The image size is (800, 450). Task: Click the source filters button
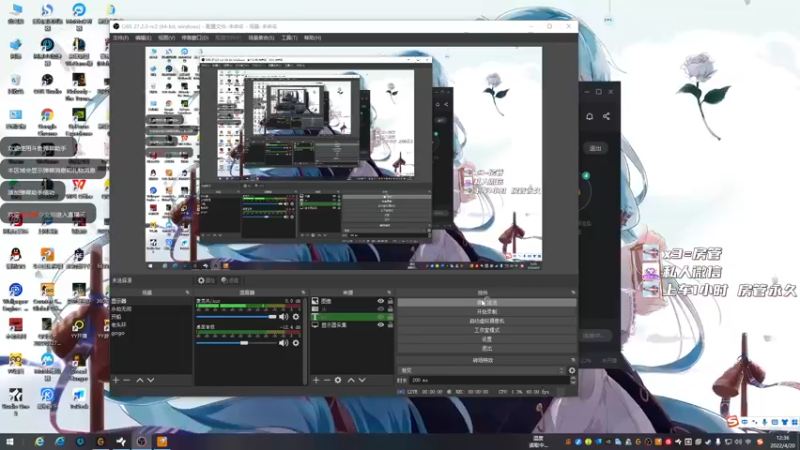pyautogui.click(x=230, y=280)
